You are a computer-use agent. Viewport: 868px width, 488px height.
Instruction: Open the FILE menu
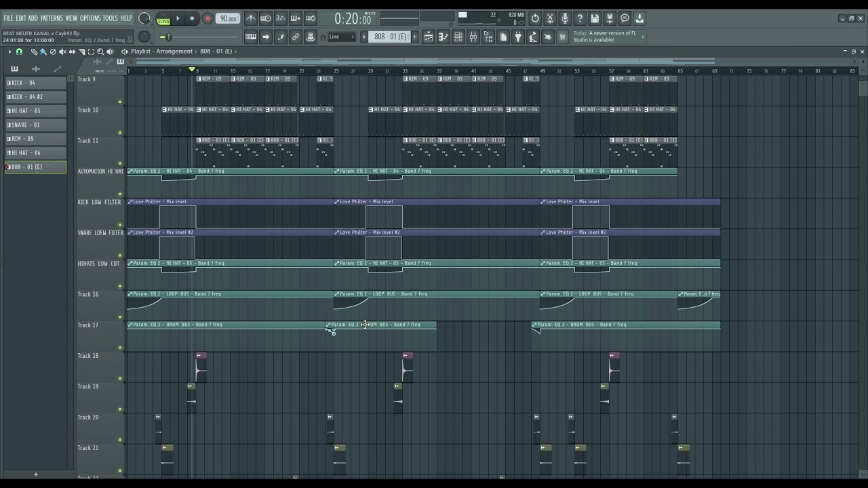(8, 18)
